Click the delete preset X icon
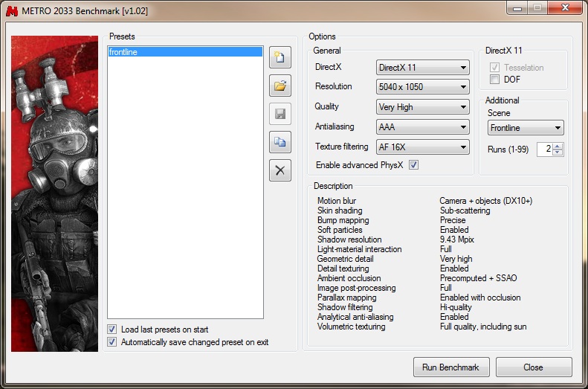This screenshot has width=588, height=389. tap(280, 170)
